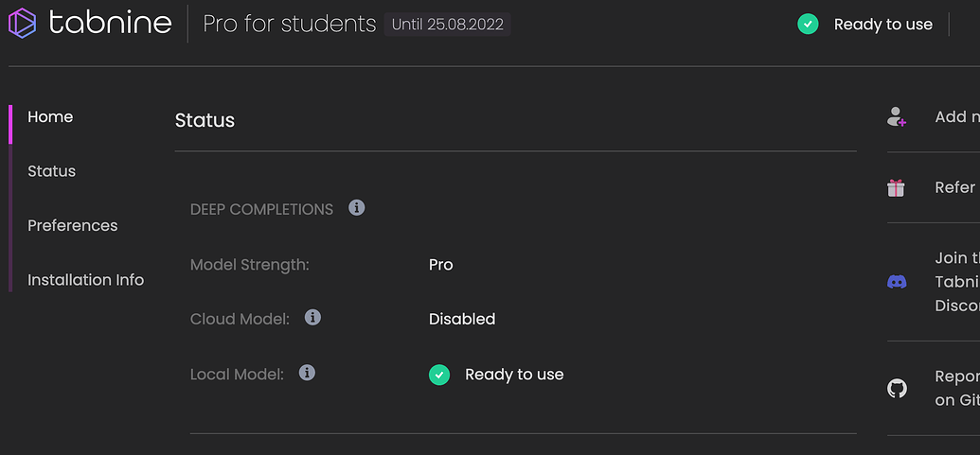The image size is (980, 455).
Task: Click the "Ready to use" header status text
Action: pos(882,25)
